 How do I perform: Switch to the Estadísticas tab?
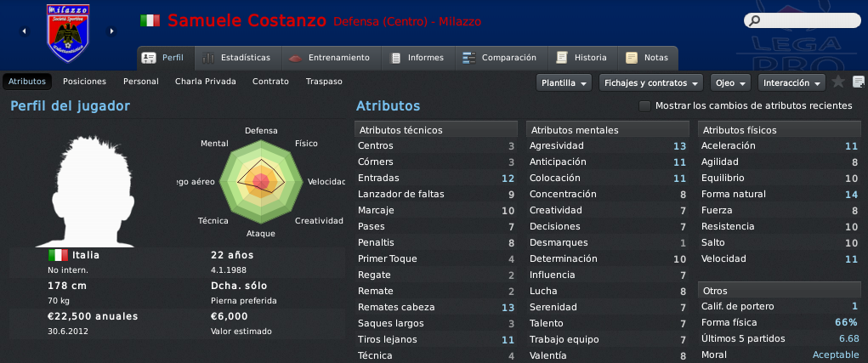[x=237, y=58]
